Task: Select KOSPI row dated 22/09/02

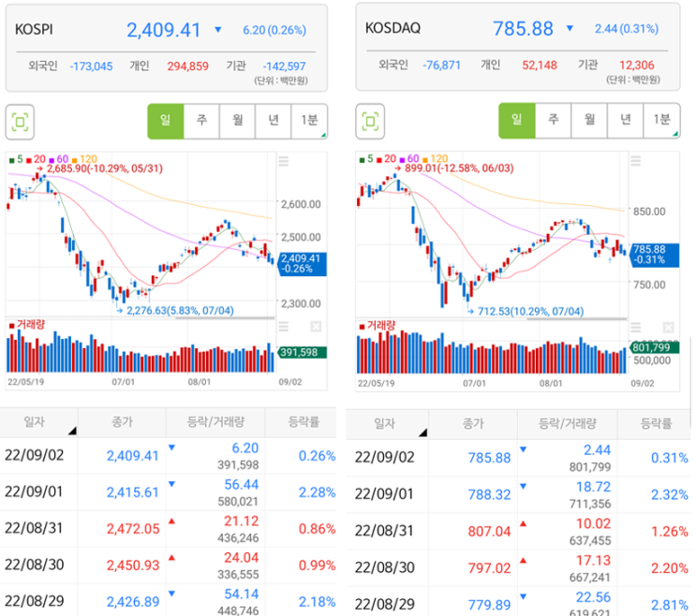Action: (x=169, y=456)
